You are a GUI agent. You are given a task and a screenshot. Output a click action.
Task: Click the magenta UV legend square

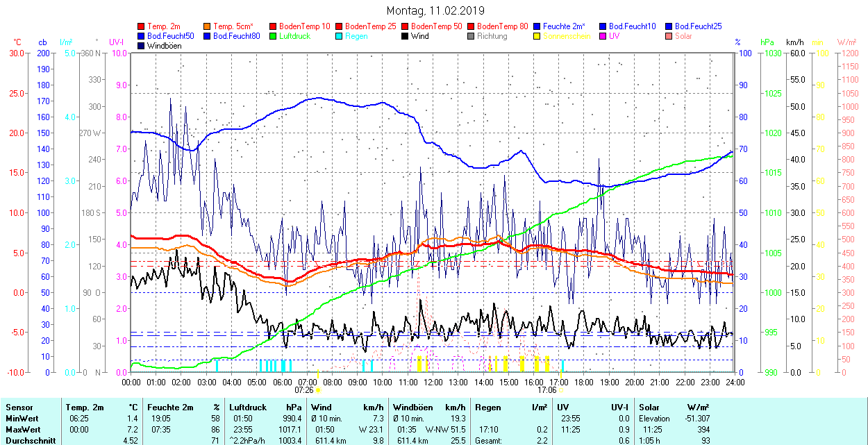point(603,36)
